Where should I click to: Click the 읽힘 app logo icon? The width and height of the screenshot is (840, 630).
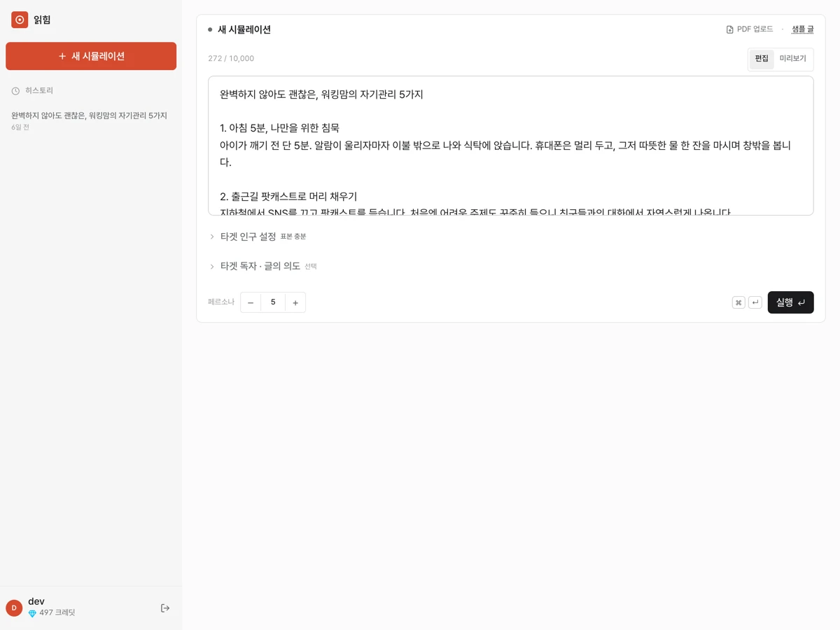click(20, 20)
